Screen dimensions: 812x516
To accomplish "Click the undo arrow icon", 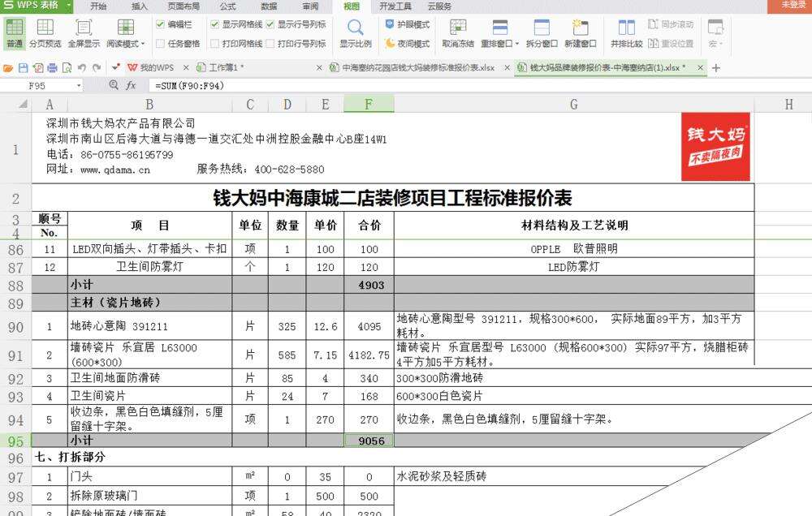I will (81, 68).
